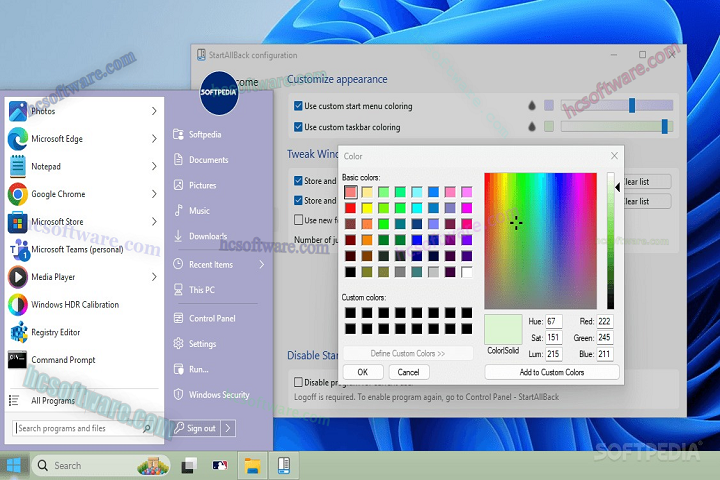The width and height of the screenshot is (720, 480).
Task: Close the Color dialog
Action: coord(614,156)
